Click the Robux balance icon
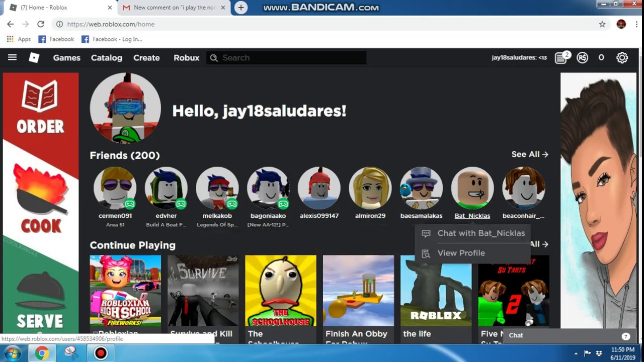Image resolution: width=644 pixels, height=362 pixels. 582,58
